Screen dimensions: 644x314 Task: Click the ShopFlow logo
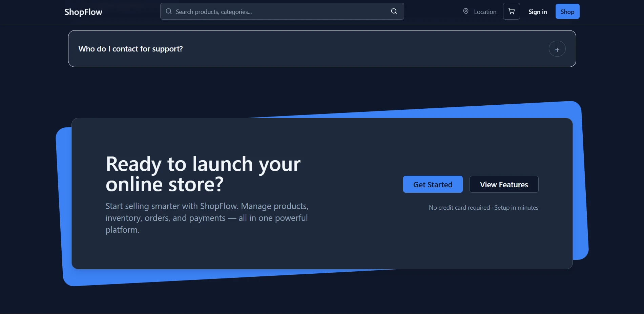click(x=83, y=12)
